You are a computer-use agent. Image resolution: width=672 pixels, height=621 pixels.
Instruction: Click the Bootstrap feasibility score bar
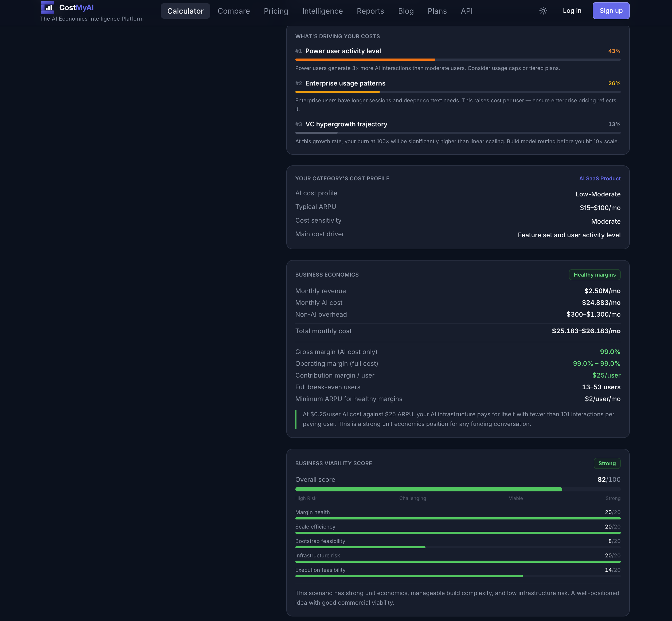(x=458, y=548)
